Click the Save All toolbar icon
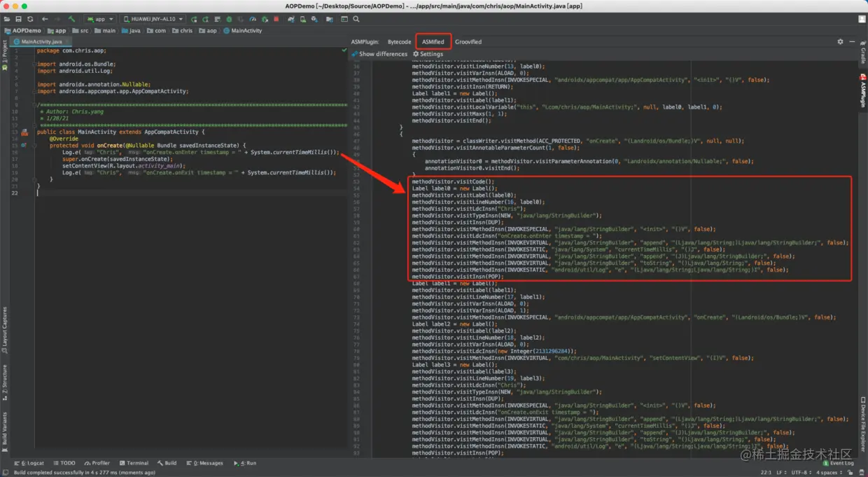The width and height of the screenshot is (868, 477). pyautogui.click(x=19, y=19)
